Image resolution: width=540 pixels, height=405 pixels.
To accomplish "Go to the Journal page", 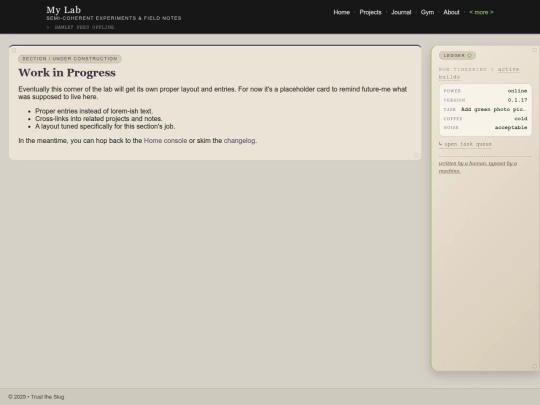I will pos(401,12).
